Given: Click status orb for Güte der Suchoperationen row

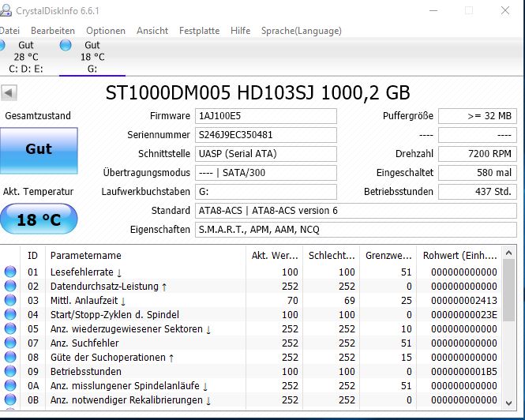Looking at the screenshot, I should [x=10, y=357].
